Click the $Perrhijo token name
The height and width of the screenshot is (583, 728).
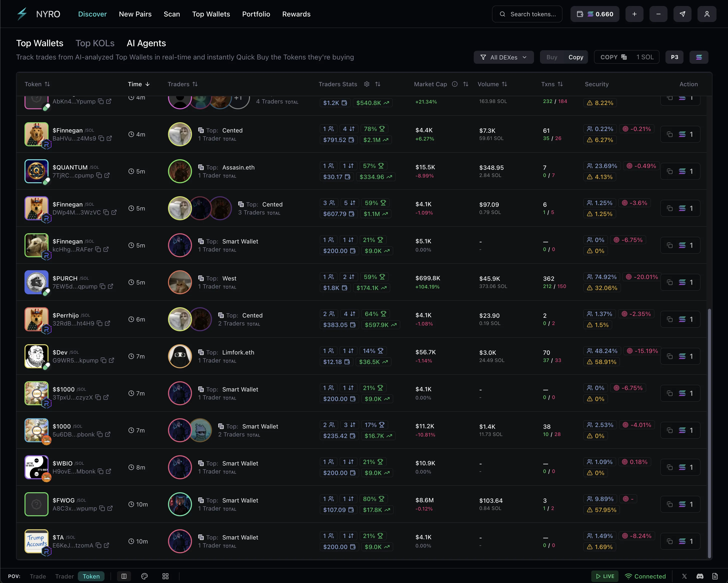pos(65,315)
